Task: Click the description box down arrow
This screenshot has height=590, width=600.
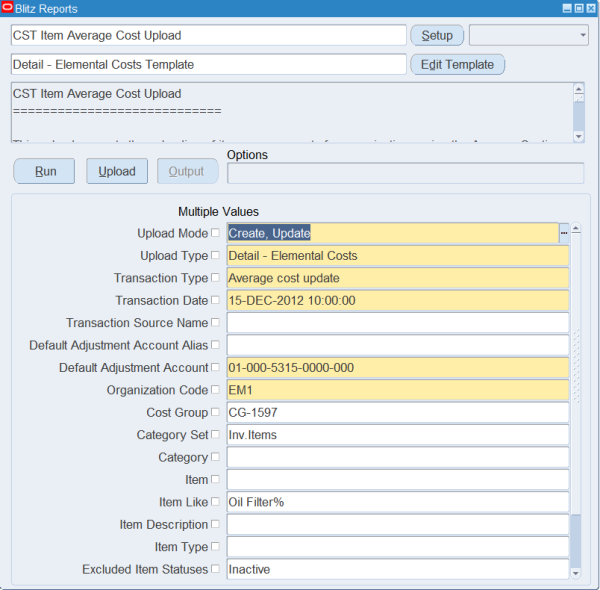Action: click(x=579, y=136)
